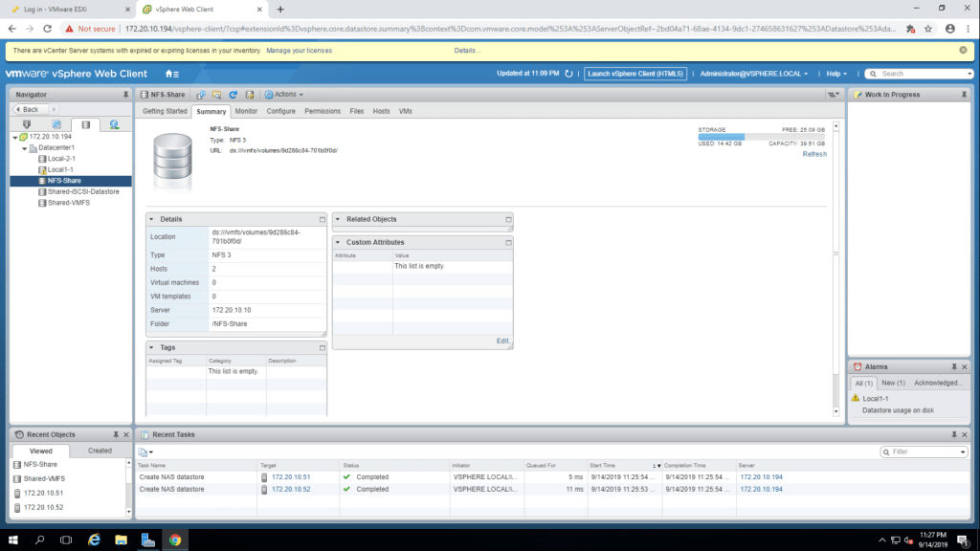
Task: Maximize the Custom Attributes panel
Action: tap(508, 243)
